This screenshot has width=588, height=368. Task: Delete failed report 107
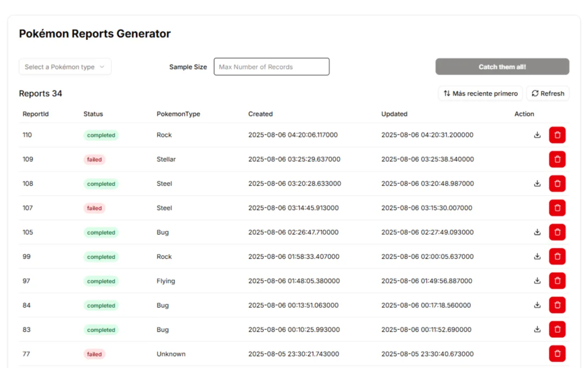[x=557, y=208]
